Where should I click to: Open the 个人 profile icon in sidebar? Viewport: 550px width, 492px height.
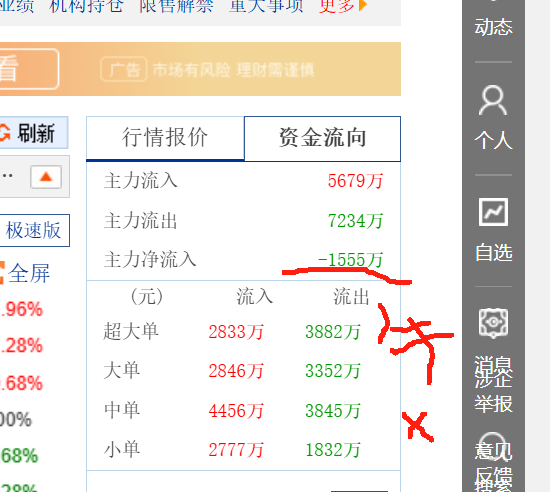(x=493, y=101)
